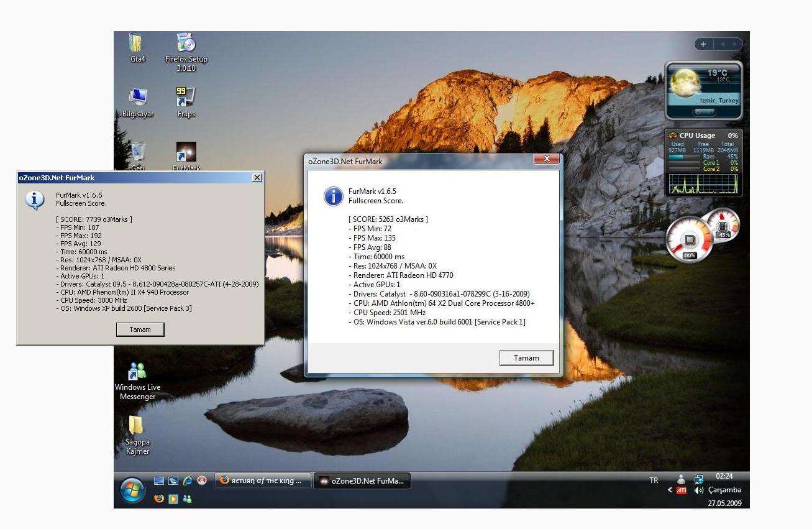Open the volume speaker tray icon
Image resolution: width=812 pixels, height=529 pixels.
(698, 490)
